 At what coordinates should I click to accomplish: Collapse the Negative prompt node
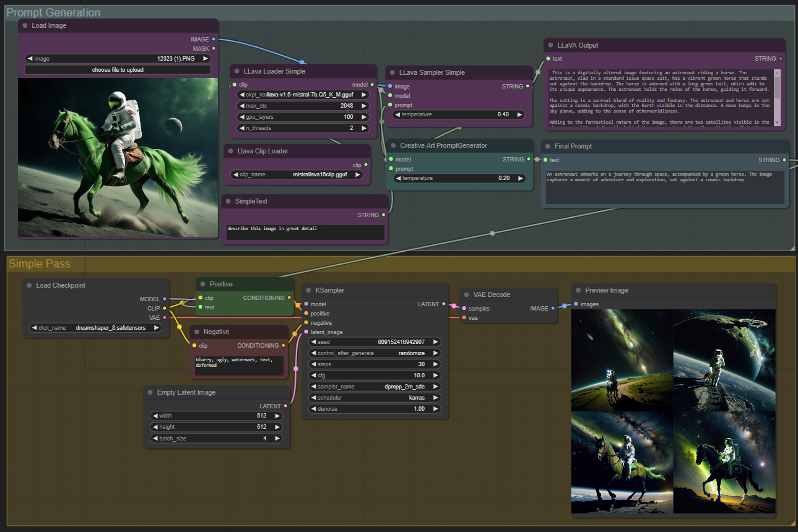pos(197,332)
